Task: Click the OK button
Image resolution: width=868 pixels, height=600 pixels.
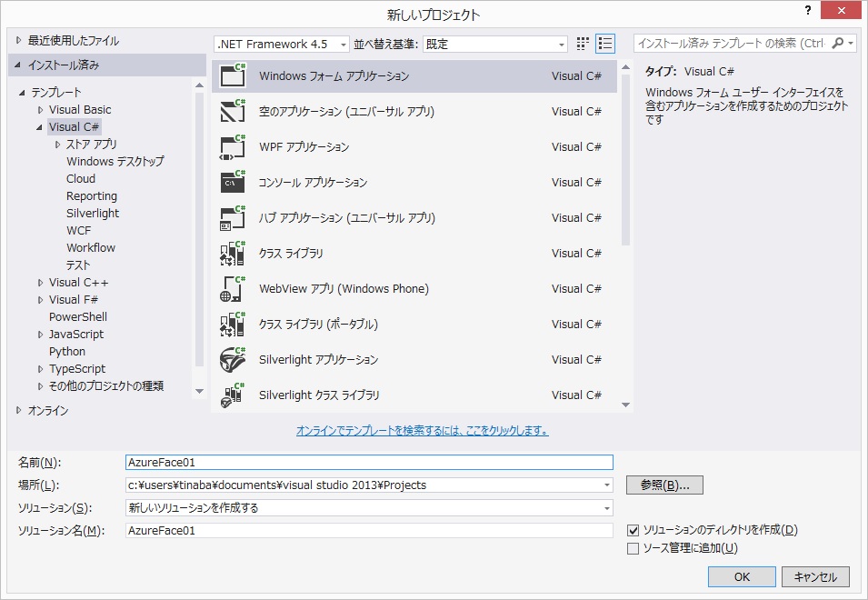Action: point(742,576)
